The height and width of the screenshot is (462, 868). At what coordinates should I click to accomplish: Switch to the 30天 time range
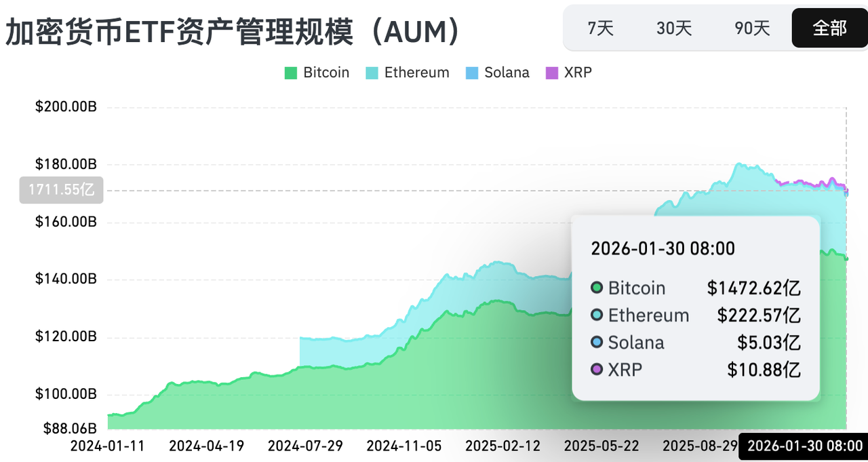[x=674, y=28]
